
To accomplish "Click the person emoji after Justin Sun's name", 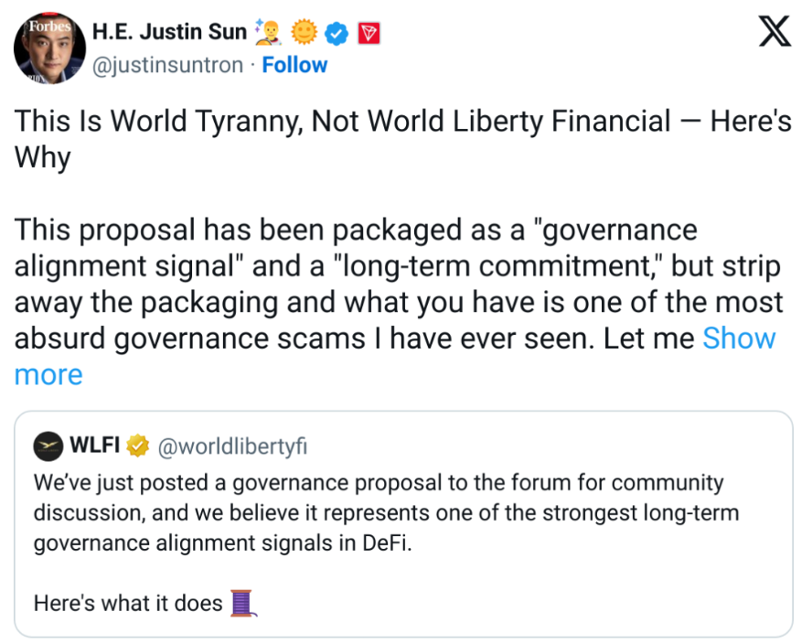I will [x=270, y=33].
